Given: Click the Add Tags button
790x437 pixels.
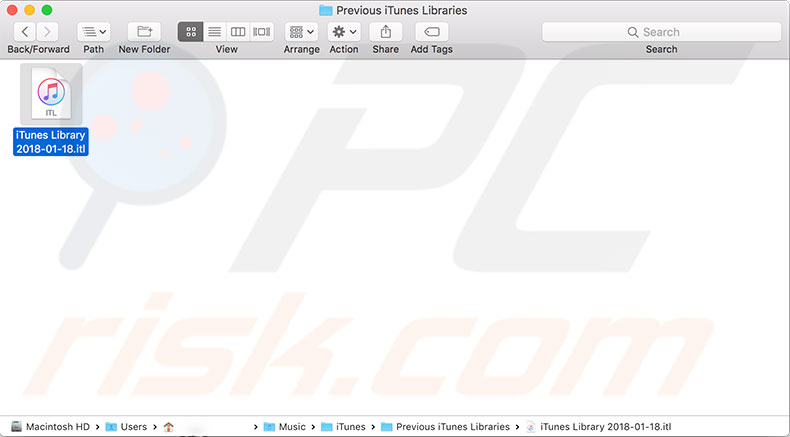Looking at the screenshot, I should tap(432, 32).
